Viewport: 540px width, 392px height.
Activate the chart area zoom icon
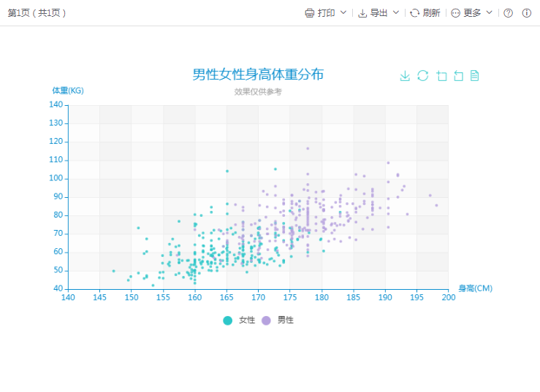click(441, 76)
